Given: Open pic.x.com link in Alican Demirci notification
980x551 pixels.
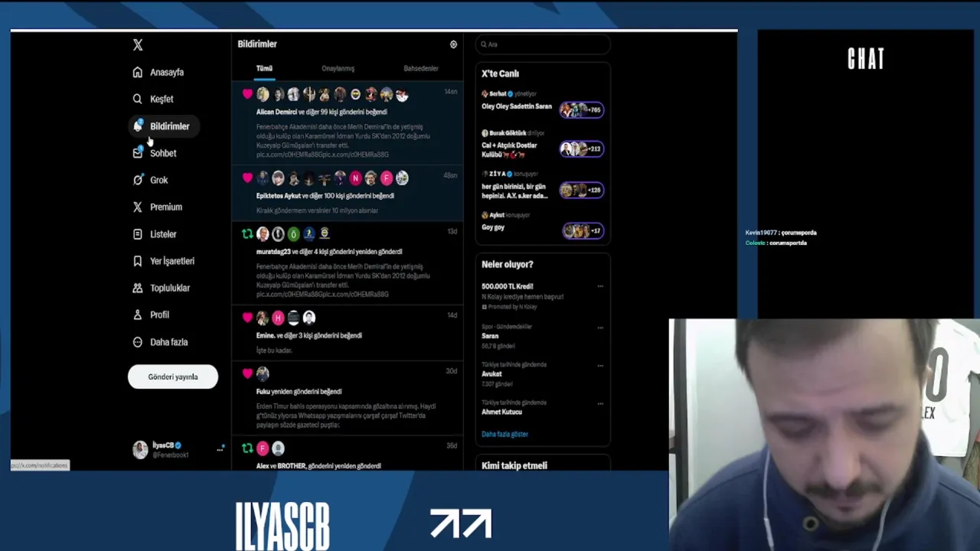Looking at the screenshot, I should (x=322, y=155).
